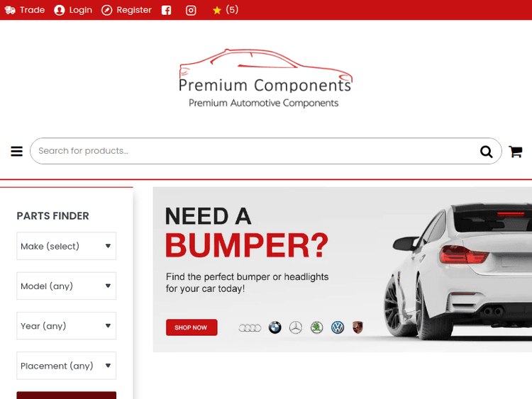The height and width of the screenshot is (399, 532).
Task: Visit the Facebook page icon
Action: [x=166, y=11]
